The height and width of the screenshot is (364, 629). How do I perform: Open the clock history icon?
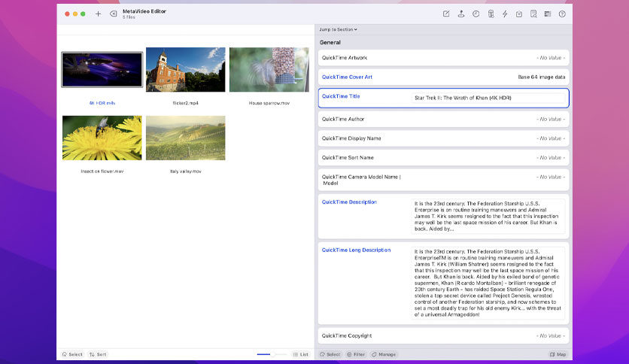(476, 14)
